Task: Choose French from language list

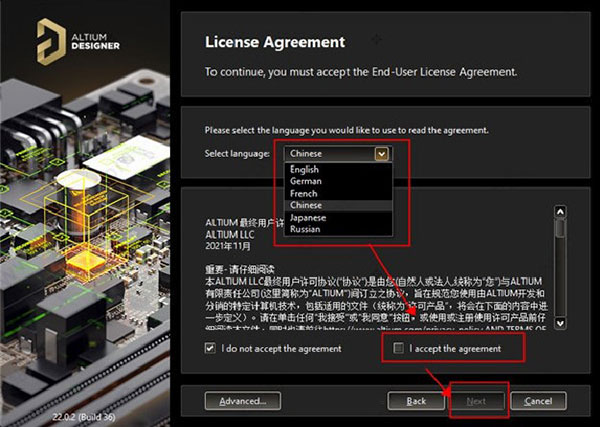Action: (338, 193)
